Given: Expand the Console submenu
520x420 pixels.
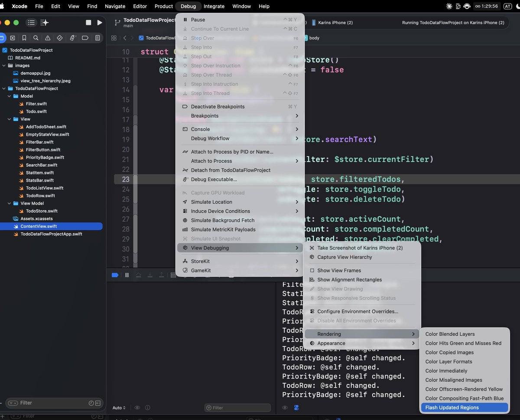Looking at the screenshot, I should (240, 129).
